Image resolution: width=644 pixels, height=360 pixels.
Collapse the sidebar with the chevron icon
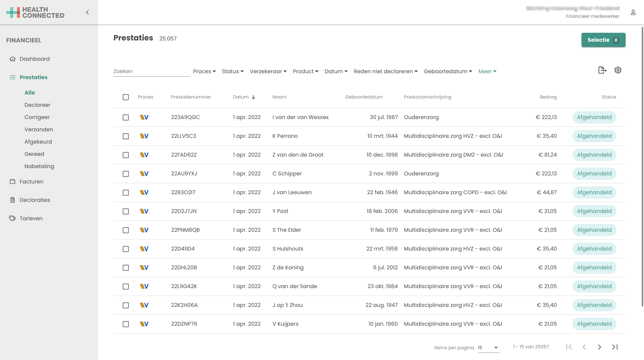(87, 12)
